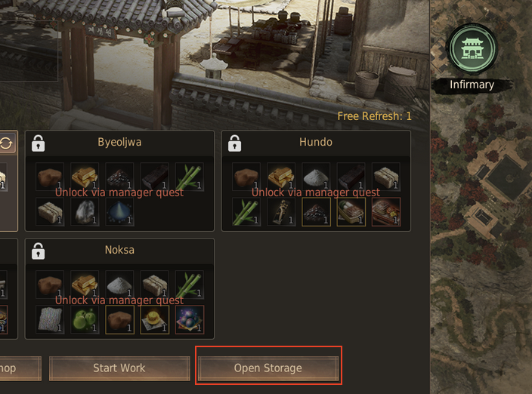Click the Byeoljwa padlock icon

click(x=38, y=143)
